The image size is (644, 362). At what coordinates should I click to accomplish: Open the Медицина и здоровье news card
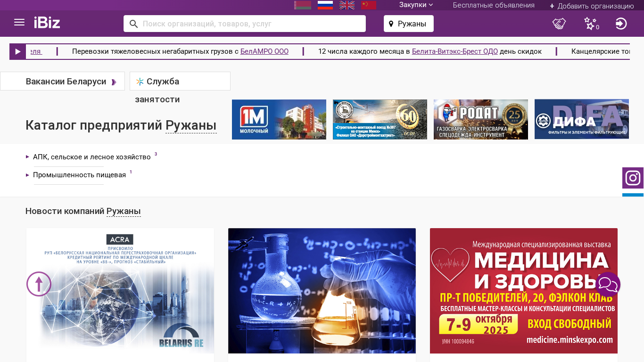(x=524, y=291)
